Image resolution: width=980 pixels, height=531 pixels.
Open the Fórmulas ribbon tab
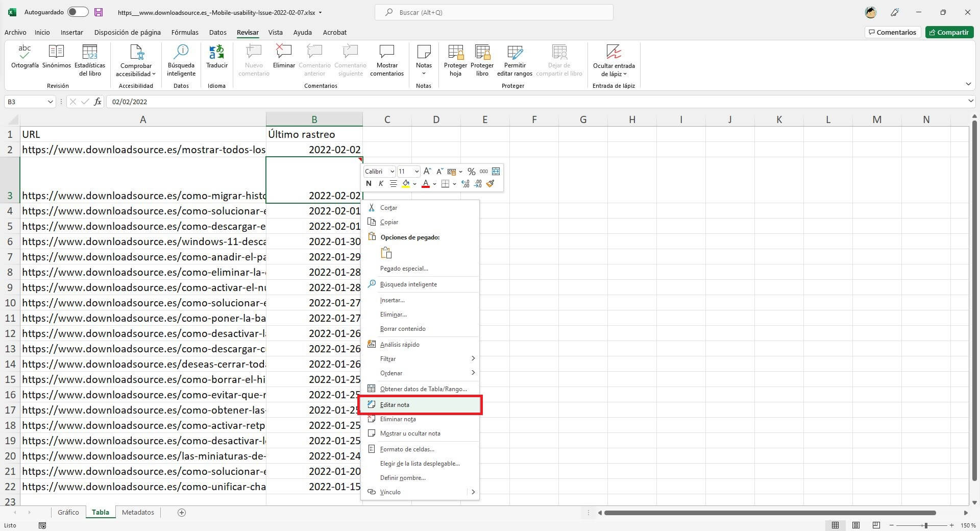[x=185, y=32]
